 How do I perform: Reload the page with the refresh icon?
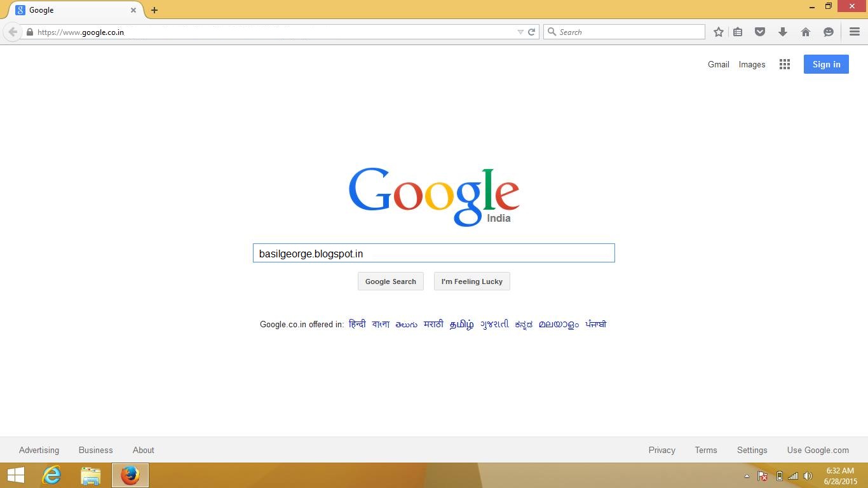click(x=532, y=32)
